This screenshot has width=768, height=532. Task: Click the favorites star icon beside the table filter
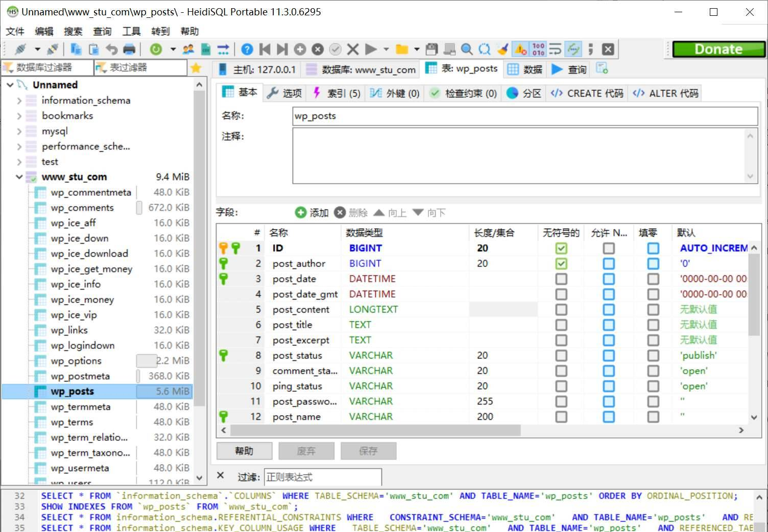click(x=196, y=68)
